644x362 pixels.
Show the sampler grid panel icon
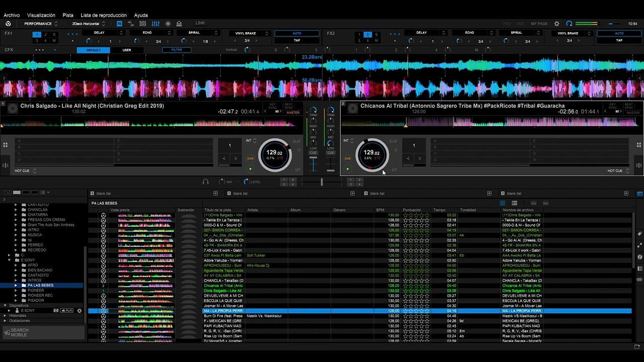point(143,24)
